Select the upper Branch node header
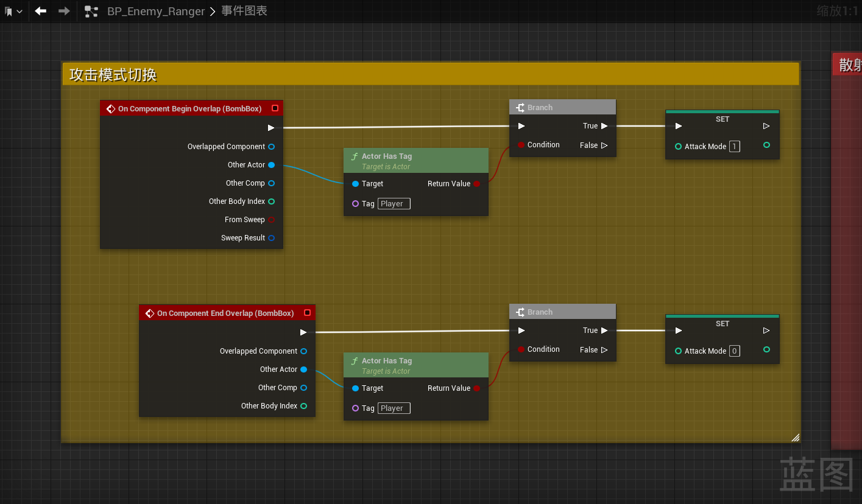 562,108
